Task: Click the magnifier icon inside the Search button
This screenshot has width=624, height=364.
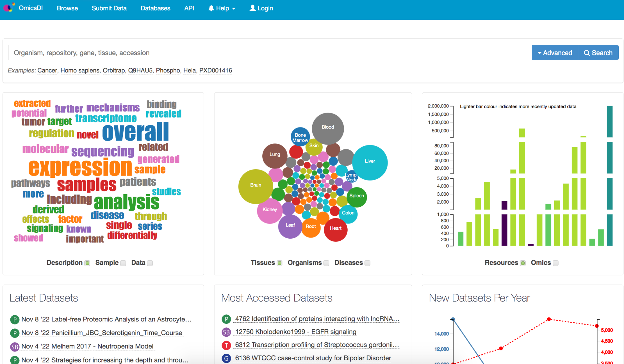Action: pos(587,53)
